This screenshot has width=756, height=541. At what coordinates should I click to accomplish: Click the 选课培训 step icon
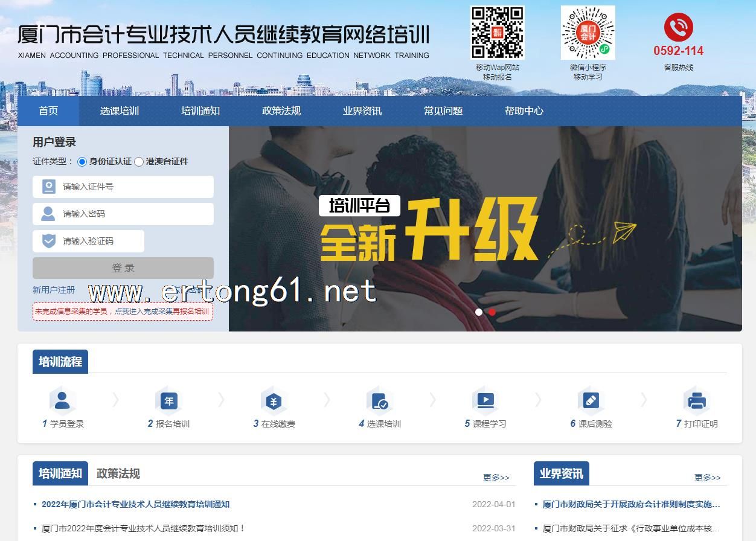click(380, 401)
